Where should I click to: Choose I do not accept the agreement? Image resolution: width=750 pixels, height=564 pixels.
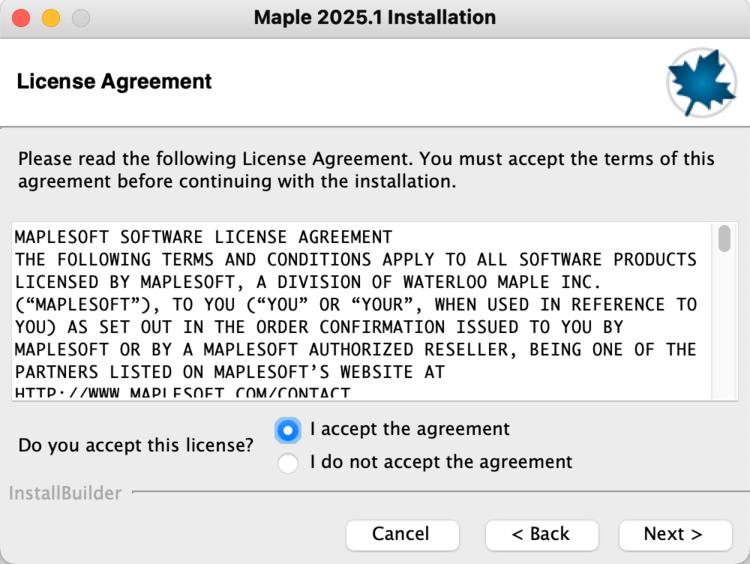[289, 463]
